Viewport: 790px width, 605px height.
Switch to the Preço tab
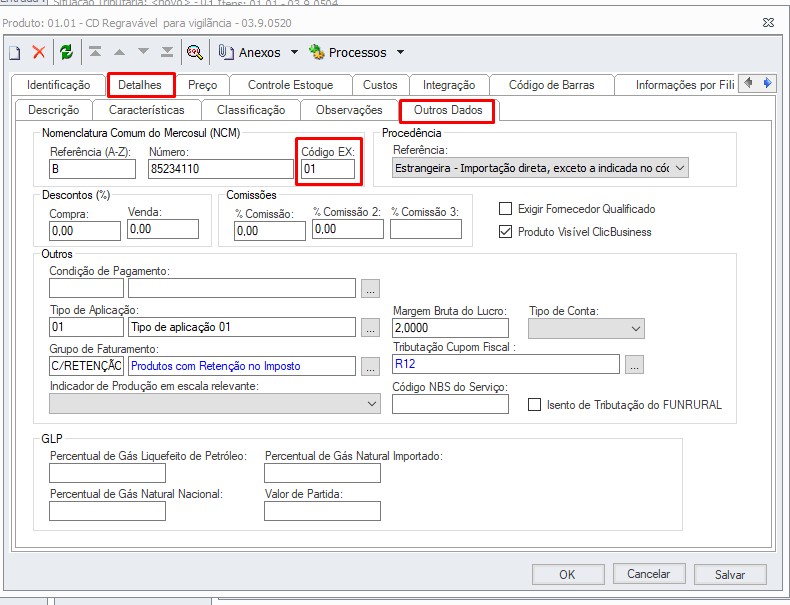203,85
